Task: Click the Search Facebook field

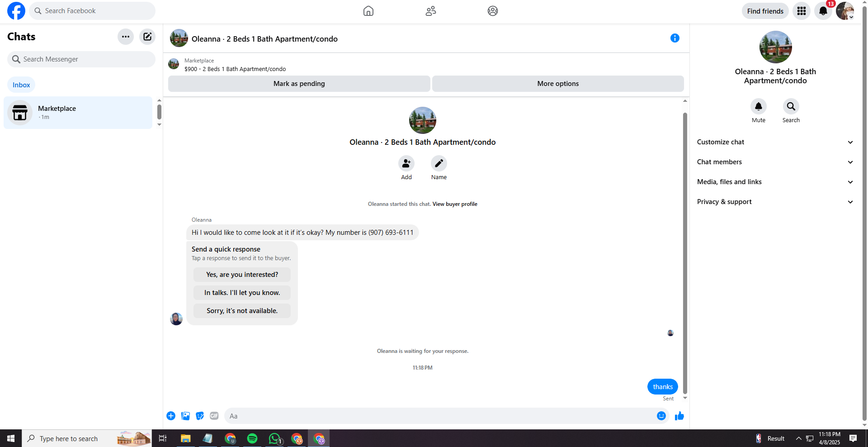Action: coord(92,11)
